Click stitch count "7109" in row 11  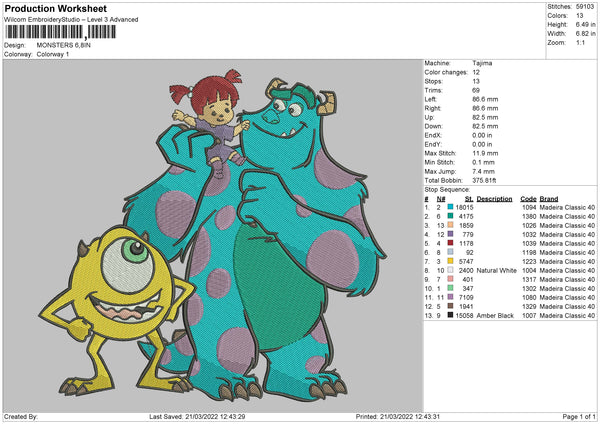(466, 297)
